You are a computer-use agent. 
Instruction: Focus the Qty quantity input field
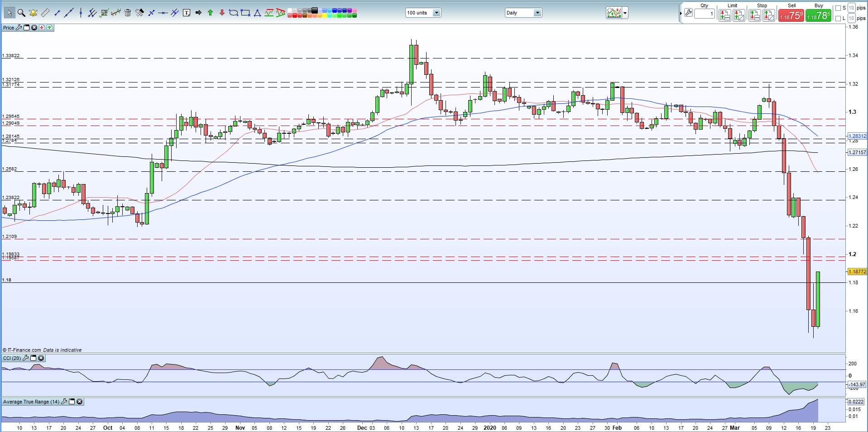tap(705, 14)
